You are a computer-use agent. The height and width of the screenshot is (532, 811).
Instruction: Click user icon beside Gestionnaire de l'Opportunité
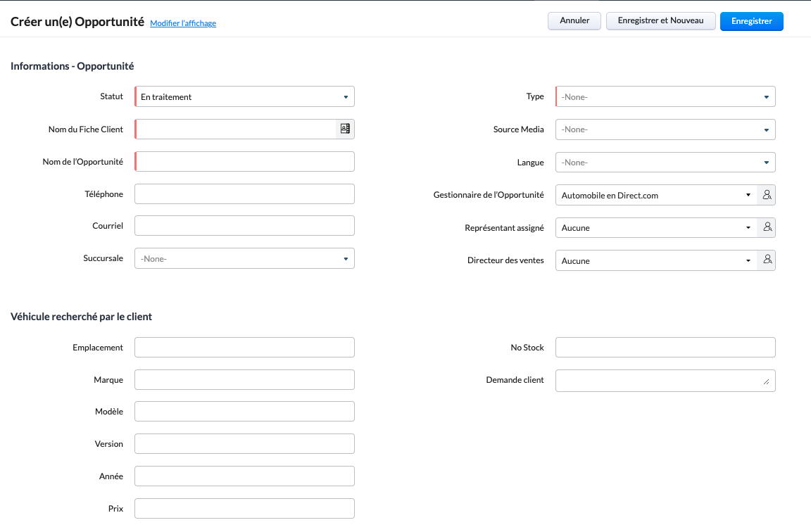pyautogui.click(x=767, y=195)
